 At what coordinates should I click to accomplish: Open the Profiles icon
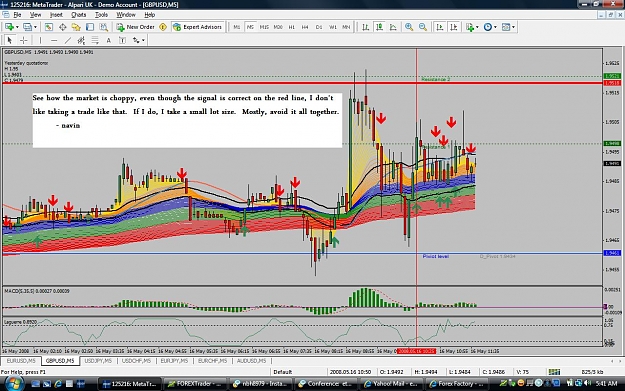[x=27, y=27]
